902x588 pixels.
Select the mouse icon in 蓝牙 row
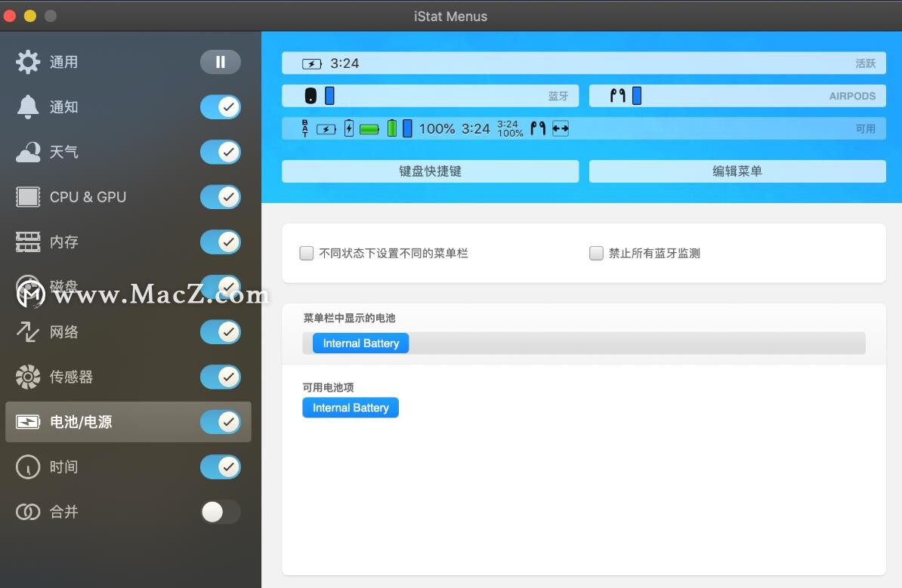[310, 95]
